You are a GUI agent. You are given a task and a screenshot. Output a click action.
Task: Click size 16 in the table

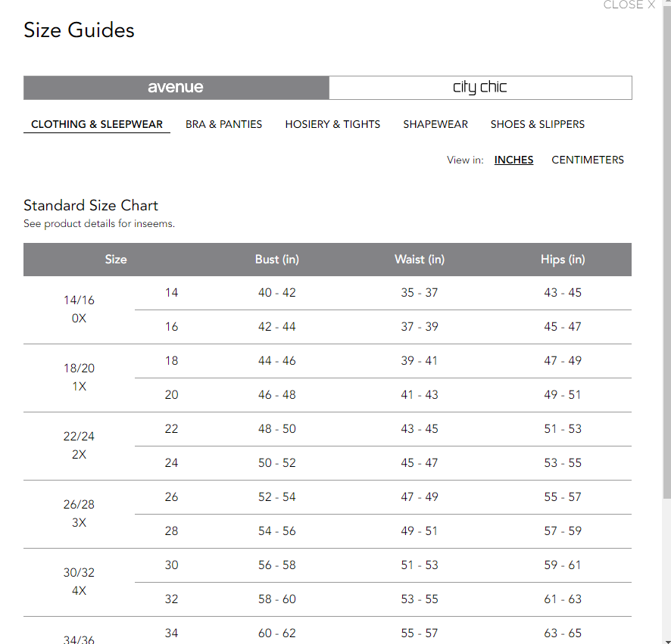tap(172, 327)
